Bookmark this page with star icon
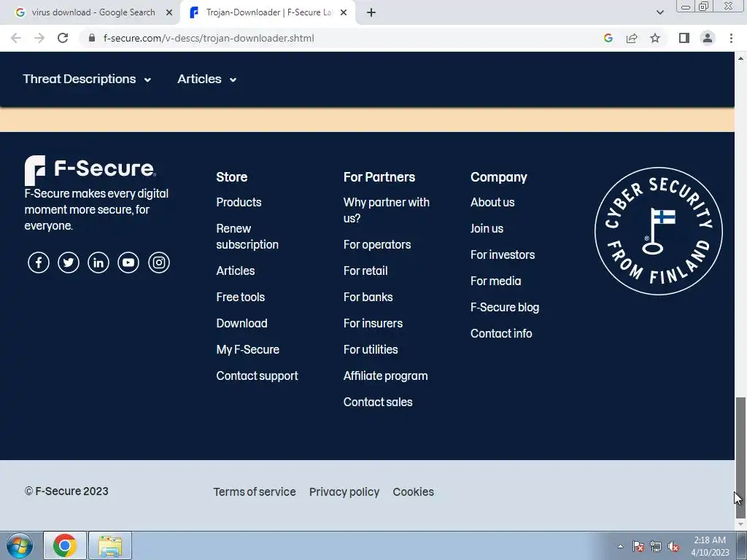747x560 pixels. 655,38
